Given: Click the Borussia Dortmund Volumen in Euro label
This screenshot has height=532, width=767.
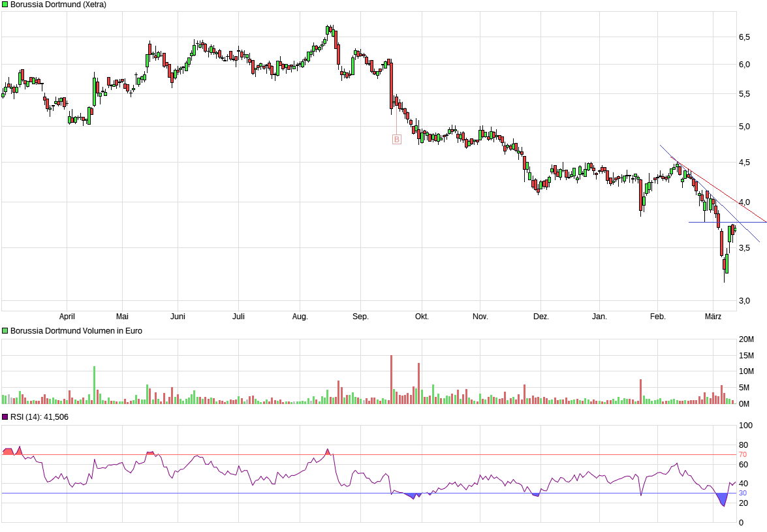Looking at the screenshot, I should [x=76, y=331].
